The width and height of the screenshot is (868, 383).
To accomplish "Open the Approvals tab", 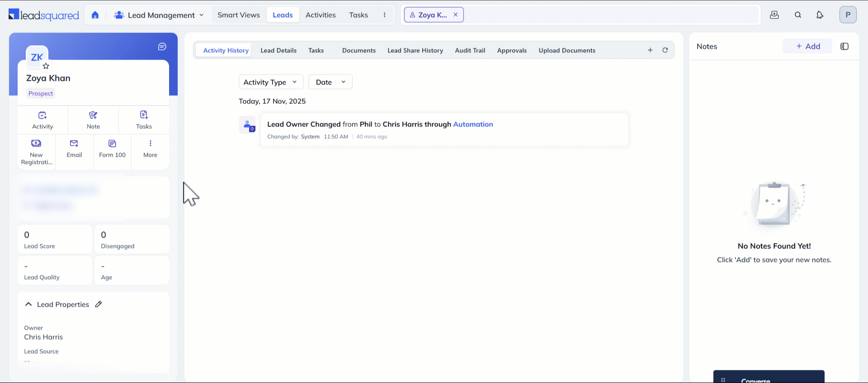I will click(512, 50).
